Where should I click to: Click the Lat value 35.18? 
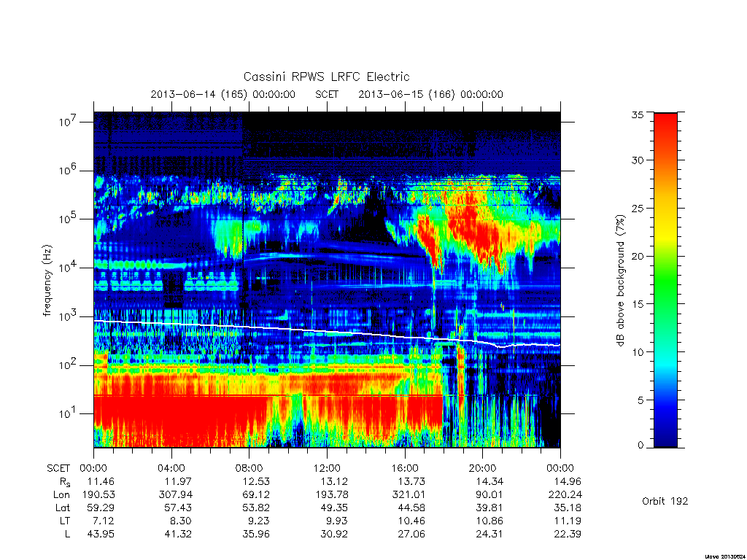pos(568,507)
